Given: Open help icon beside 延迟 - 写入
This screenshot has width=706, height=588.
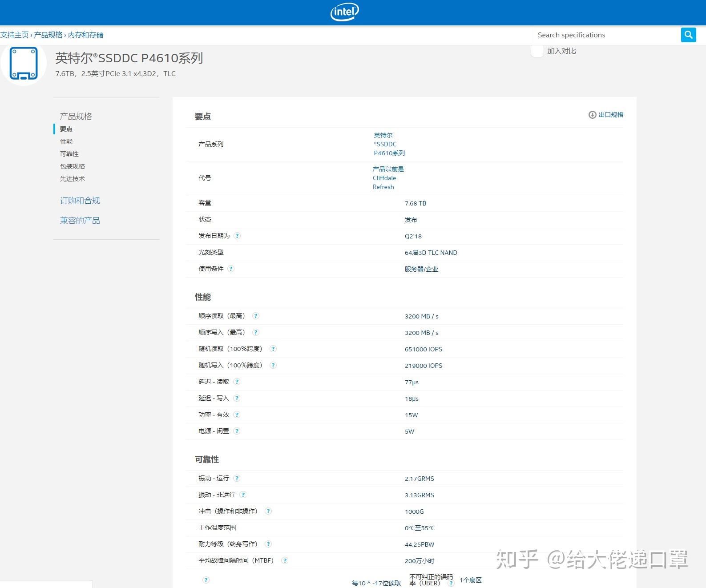Looking at the screenshot, I should tap(237, 398).
